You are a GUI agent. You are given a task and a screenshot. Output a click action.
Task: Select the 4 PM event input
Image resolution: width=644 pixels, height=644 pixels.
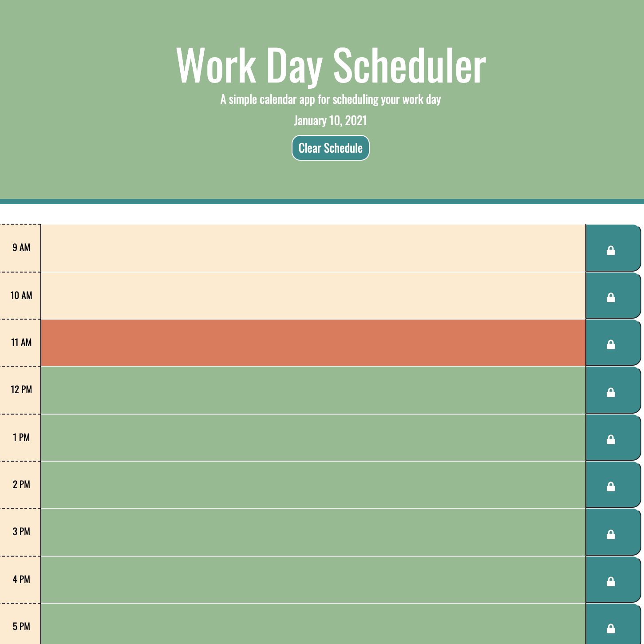(x=313, y=580)
